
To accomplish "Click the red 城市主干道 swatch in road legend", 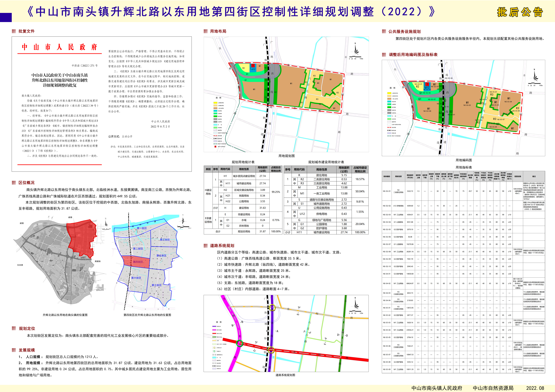I will pyautogui.click(x=214, y=334).
